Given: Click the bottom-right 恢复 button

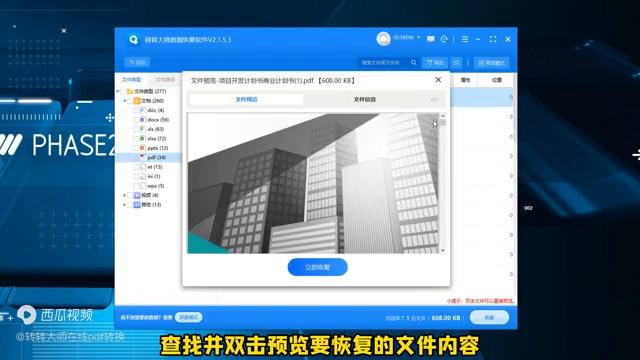Looking at the screenshot, I should [x=489, y=318].
